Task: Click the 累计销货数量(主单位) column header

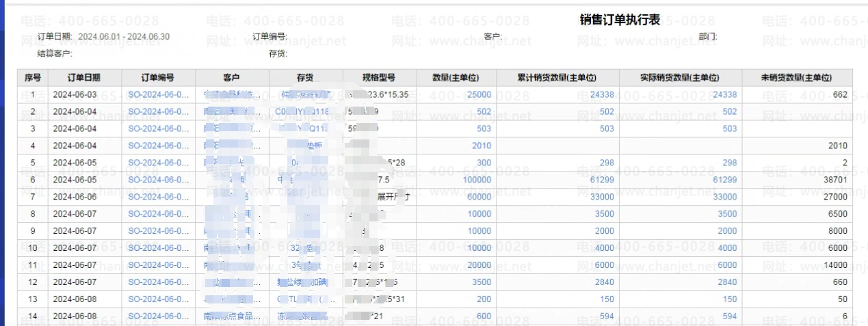Action: click(x=557, y=77)
